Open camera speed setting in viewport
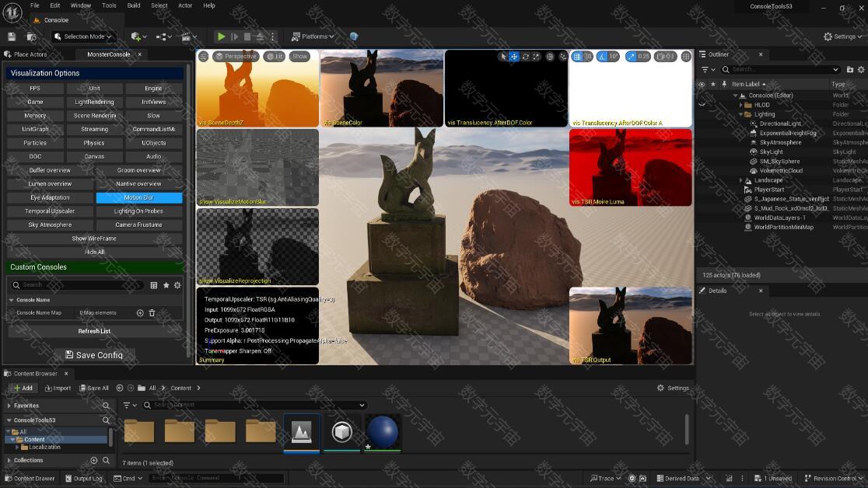Screen dimensions: 868x488 [x=666, y=57]
